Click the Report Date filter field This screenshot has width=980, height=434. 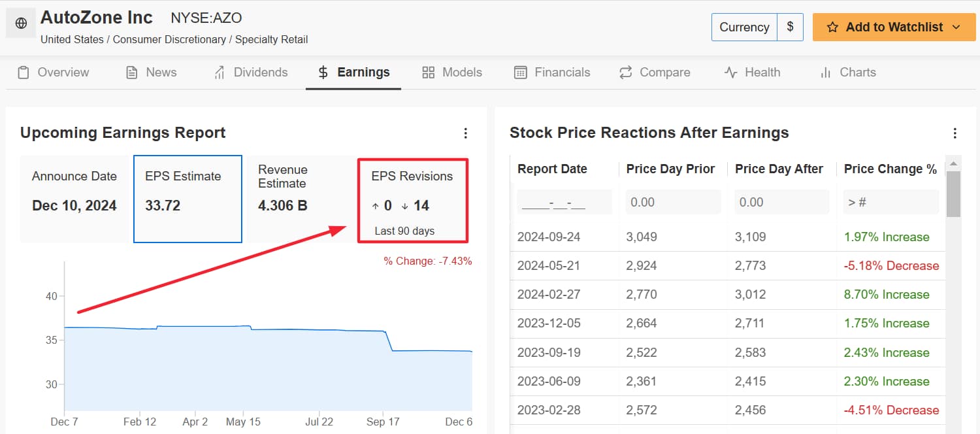[564, 202]
